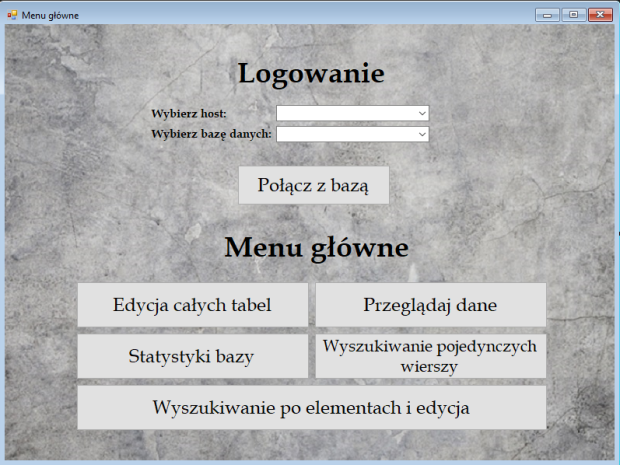The height and width of the screenshot is (465, 620).
Task: Click the Menu główne heading text
Action: click(x=316, y=248)
